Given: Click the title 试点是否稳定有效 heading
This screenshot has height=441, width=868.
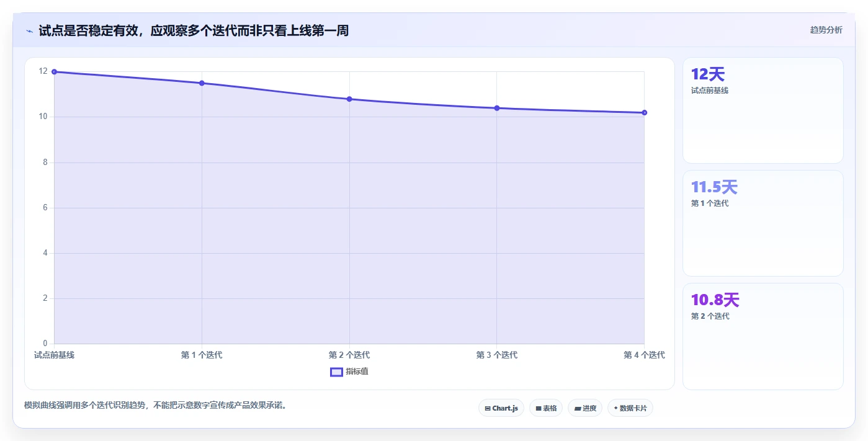Looking at the screenshot, I should 194,30.
